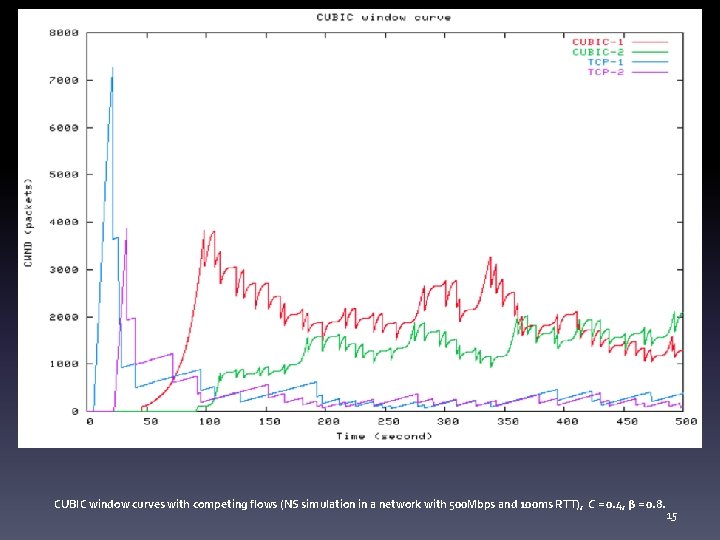720x540 pixels.
Task: Select the CUBIC-2 legend label
Action: [598, 52]
